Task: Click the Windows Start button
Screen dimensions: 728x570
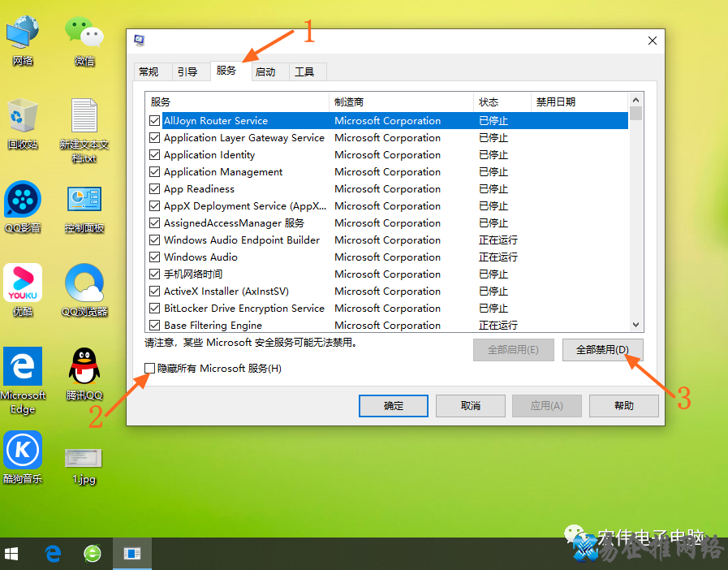Action: click(12, 554)
